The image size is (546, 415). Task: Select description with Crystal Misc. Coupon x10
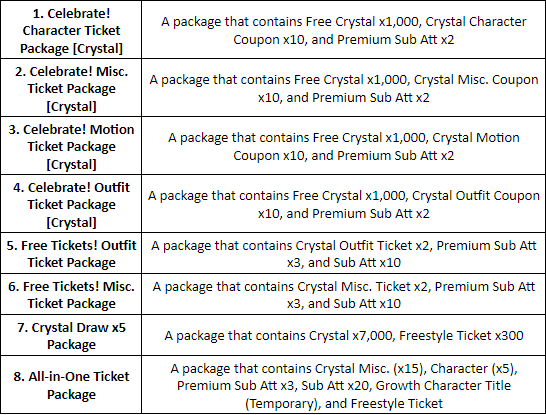[x=344, y=88]
